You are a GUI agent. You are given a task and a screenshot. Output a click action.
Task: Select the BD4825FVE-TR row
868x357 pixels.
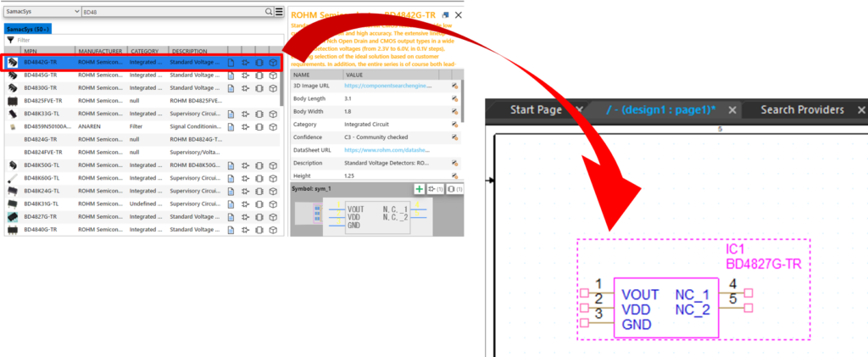click(142, 101)
